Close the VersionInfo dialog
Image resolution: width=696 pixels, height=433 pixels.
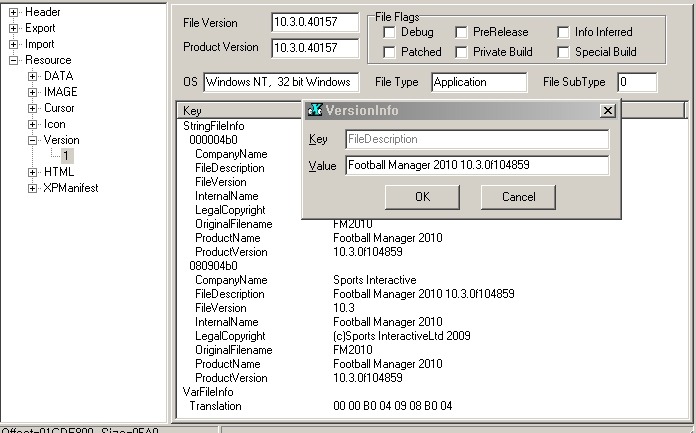[606, 111]
